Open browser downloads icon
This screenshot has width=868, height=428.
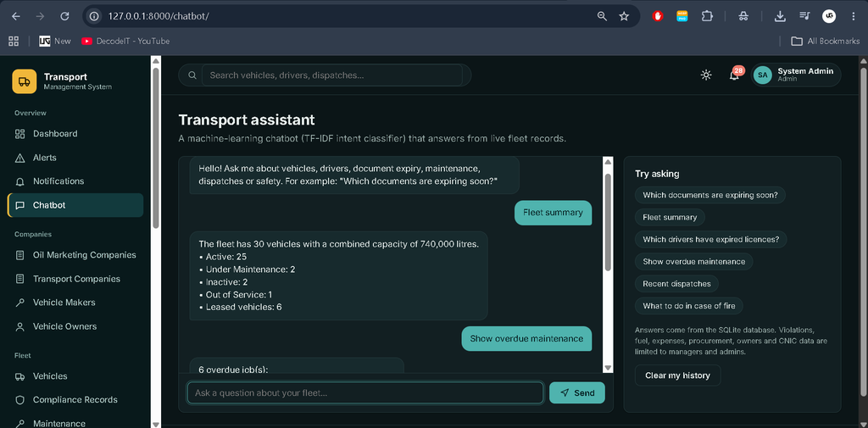tap(780, 16)
